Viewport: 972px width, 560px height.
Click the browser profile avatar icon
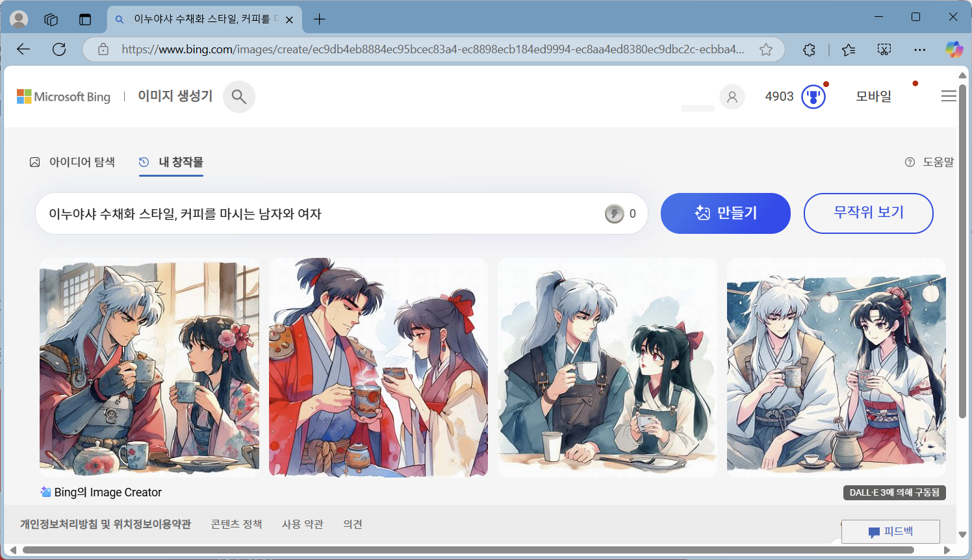tap(19, 19)
